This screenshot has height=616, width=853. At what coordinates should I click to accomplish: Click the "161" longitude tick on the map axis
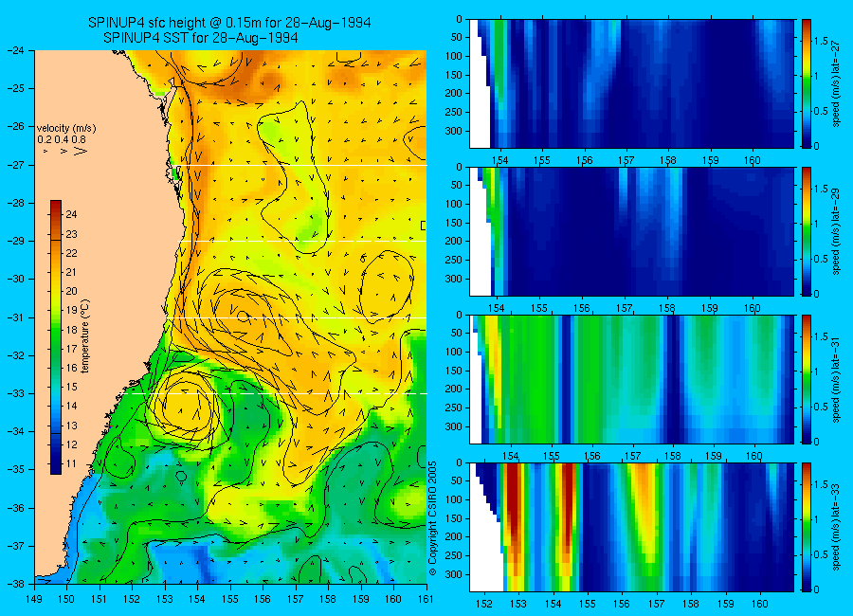(x=426, y=599)
